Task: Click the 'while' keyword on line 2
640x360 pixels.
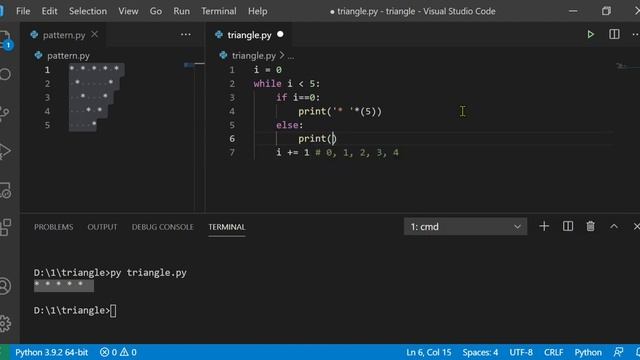Action: tap(267, 84)
